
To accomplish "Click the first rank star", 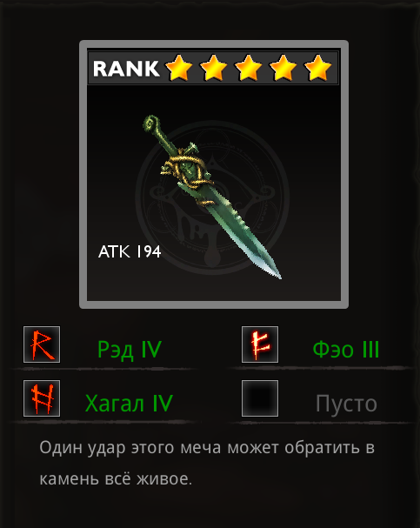I will point(179,68).
